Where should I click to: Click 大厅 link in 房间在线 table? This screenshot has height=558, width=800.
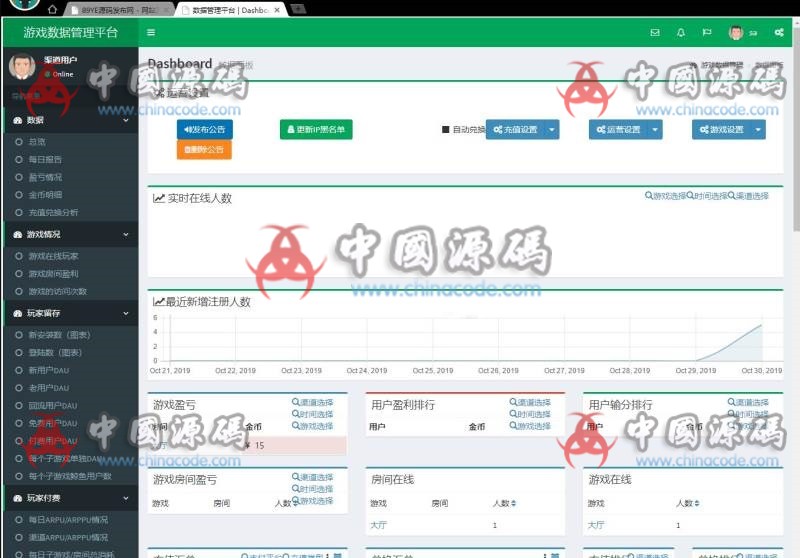[x=378, y=525]
